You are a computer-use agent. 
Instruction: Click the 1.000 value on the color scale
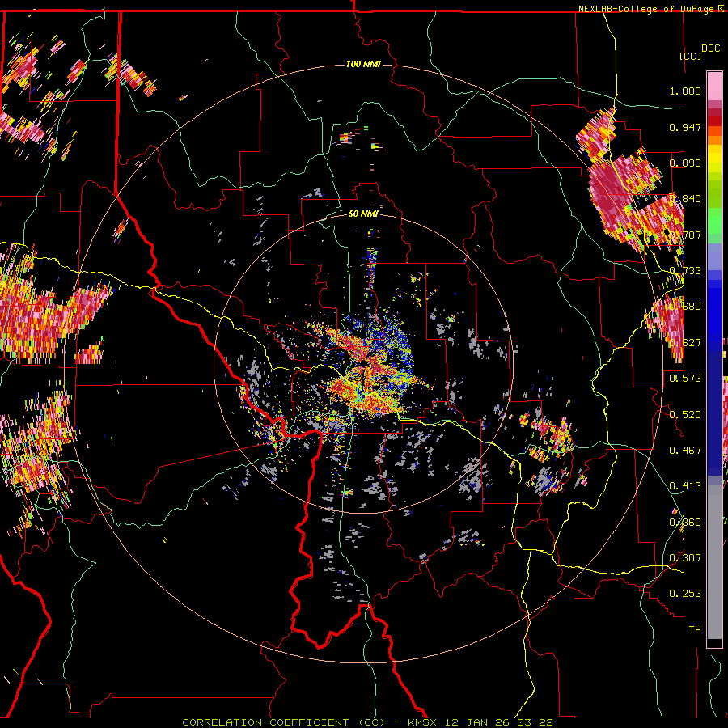point(685,91)
